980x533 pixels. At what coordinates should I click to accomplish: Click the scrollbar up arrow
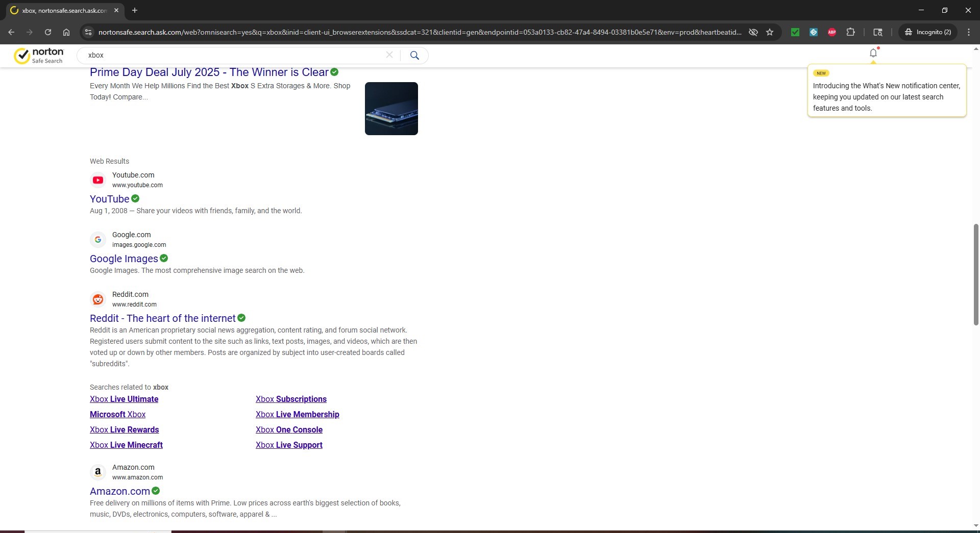click(976, 49)
